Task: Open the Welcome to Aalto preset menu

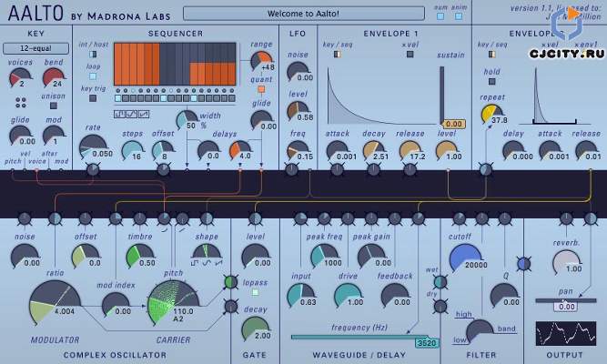Action: click(x=304, y=14)
